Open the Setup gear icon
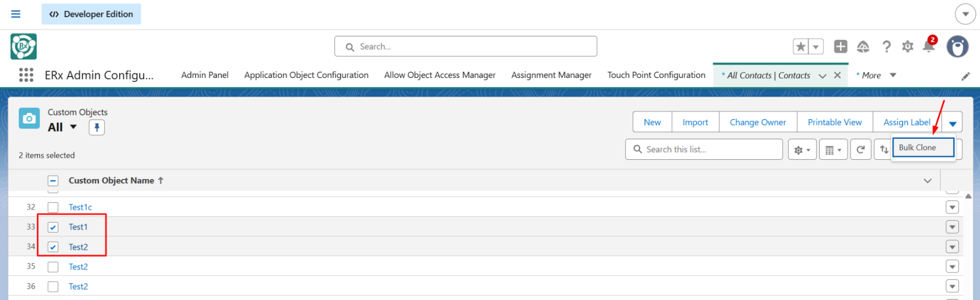Screen dimensions: 980x300 [908, 47]
